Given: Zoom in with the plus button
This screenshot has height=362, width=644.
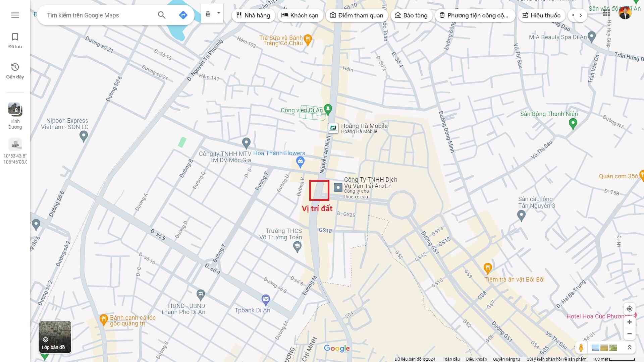Looking at the screenshot, I should coord(629,322).
